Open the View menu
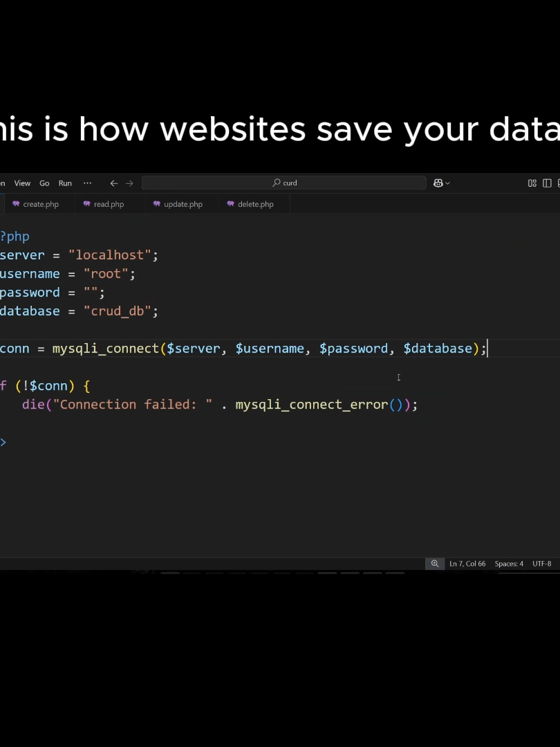 [x=22, y=183]
